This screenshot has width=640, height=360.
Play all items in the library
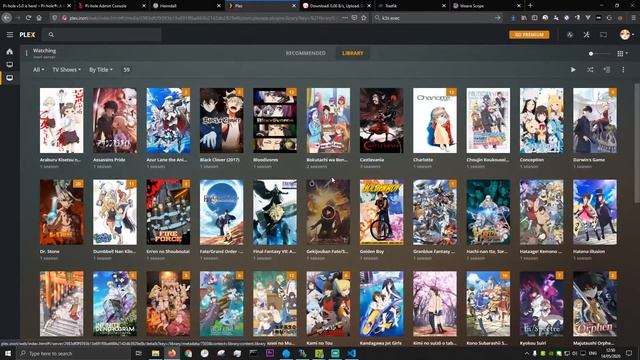573,70
